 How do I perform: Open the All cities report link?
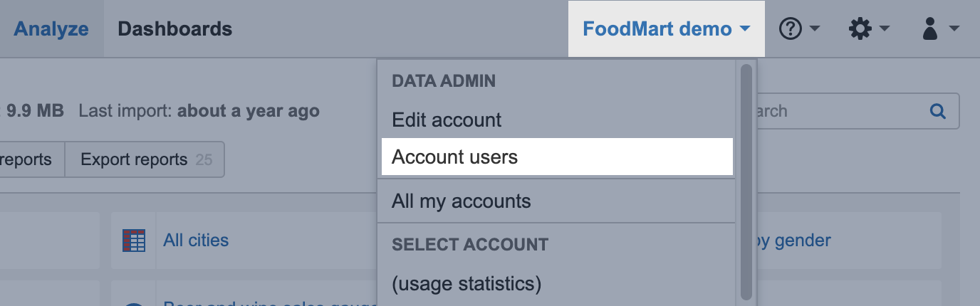(x=196, y=241)
